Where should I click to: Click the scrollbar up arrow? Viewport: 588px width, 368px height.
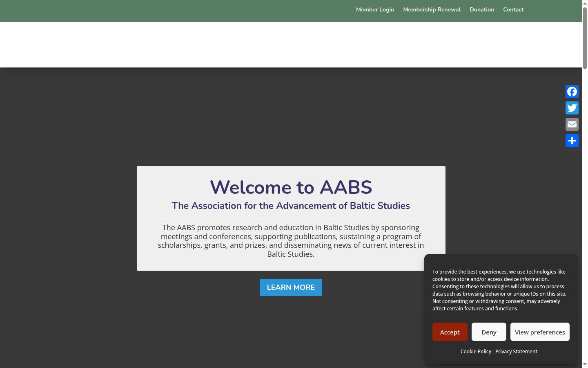click(x=585, y=3)
